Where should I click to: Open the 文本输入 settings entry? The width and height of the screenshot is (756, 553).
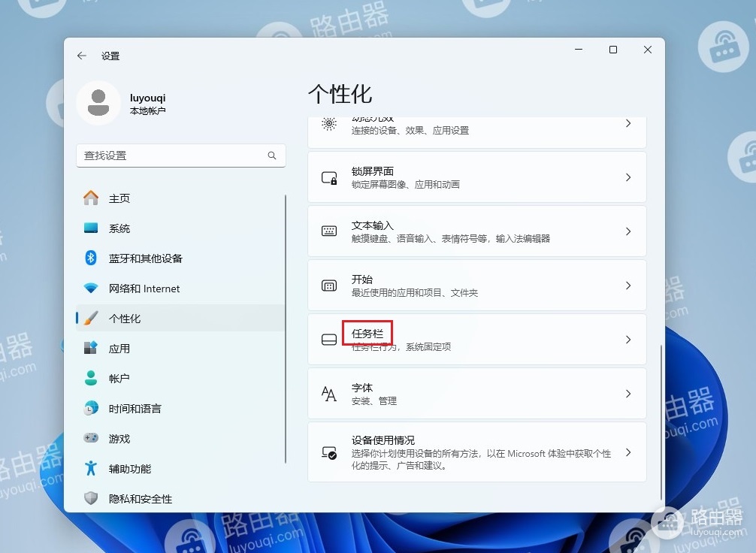(477, 231)
